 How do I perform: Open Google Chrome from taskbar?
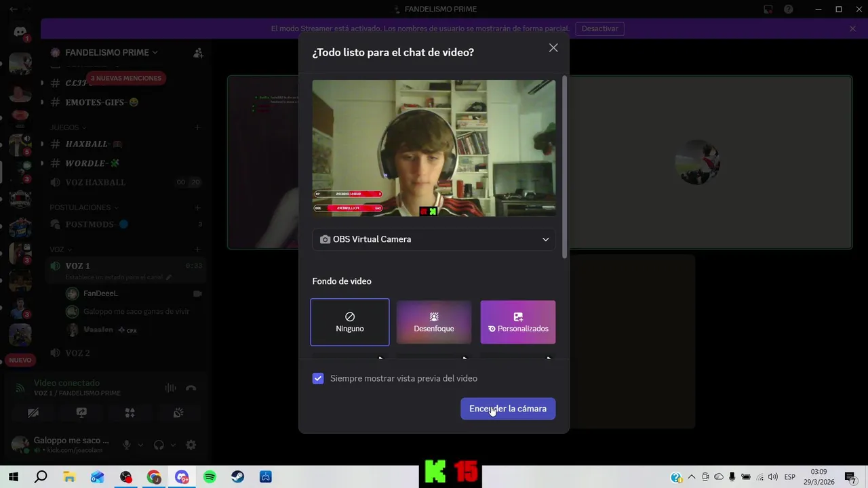[x=154, y=476]
